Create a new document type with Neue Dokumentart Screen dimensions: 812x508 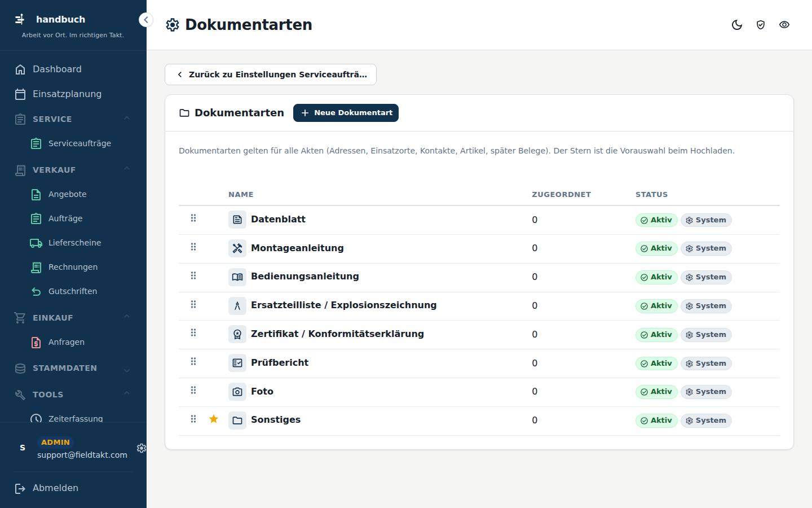coord(346,113)
